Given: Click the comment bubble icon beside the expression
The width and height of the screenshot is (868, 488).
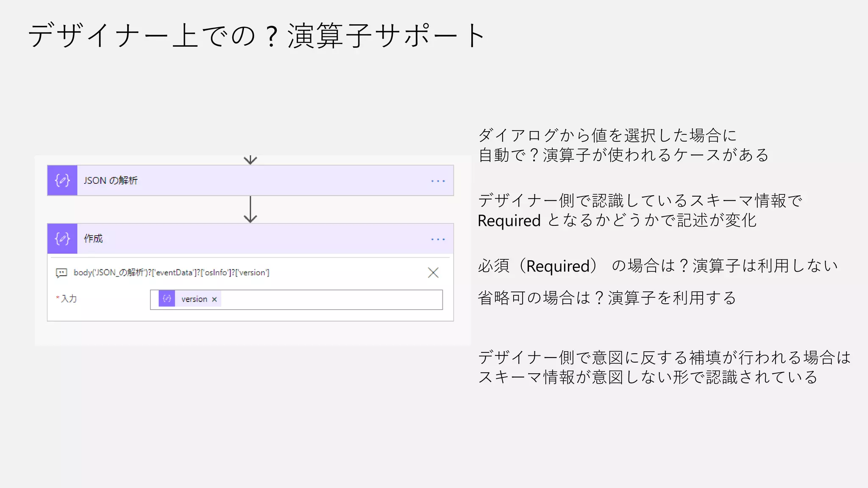Looking at the screenshot, I should tap(61, 273).
